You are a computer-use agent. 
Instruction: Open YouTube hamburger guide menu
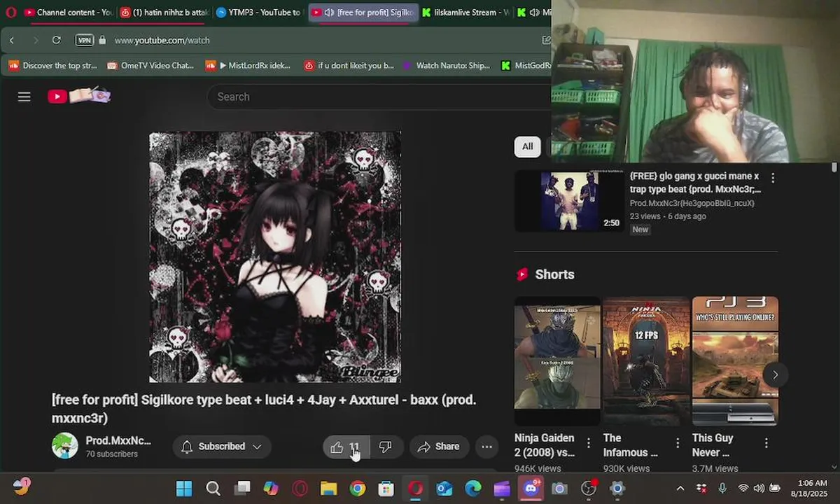tap(24, 97)
